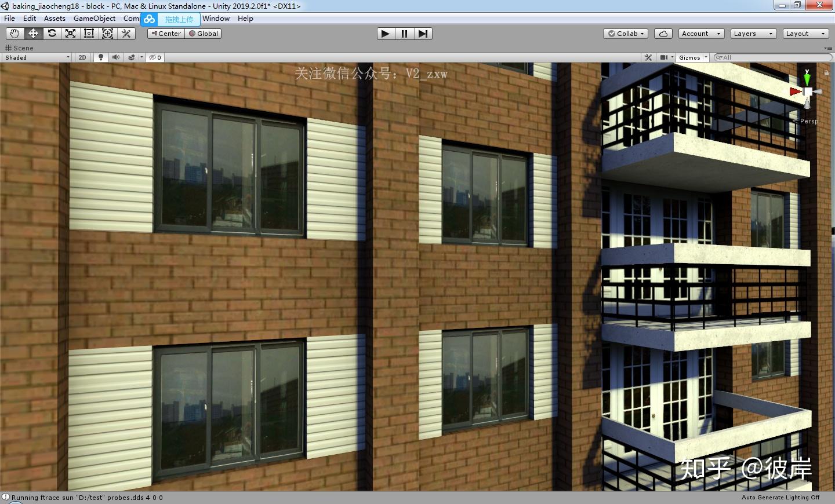The width and height of the screenshot is (835, 504).
Task: Open the Edit menu
Action: (30, 19)
